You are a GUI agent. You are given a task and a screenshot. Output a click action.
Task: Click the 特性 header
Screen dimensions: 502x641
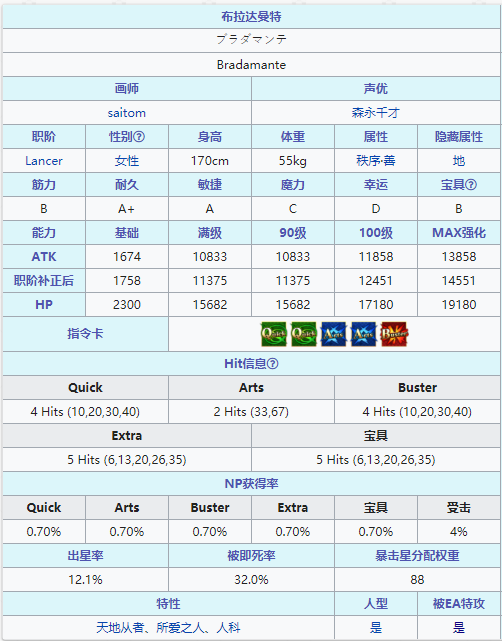tap(168, 604)
